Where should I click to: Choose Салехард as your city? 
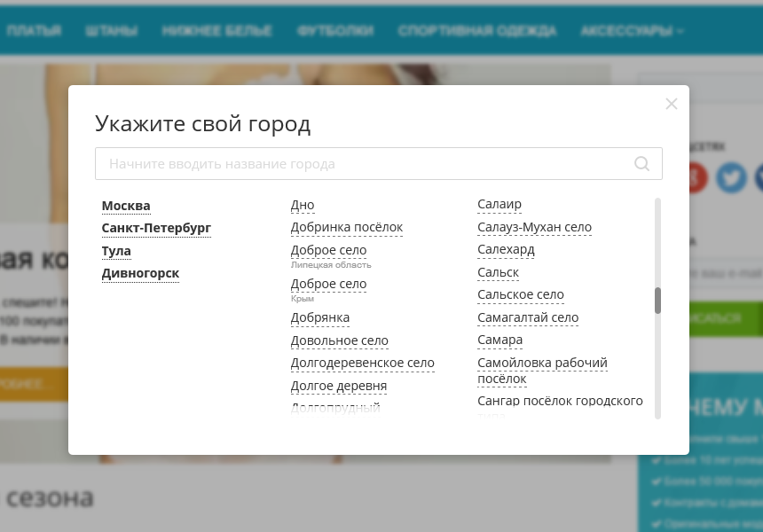[x=506, y=249]
